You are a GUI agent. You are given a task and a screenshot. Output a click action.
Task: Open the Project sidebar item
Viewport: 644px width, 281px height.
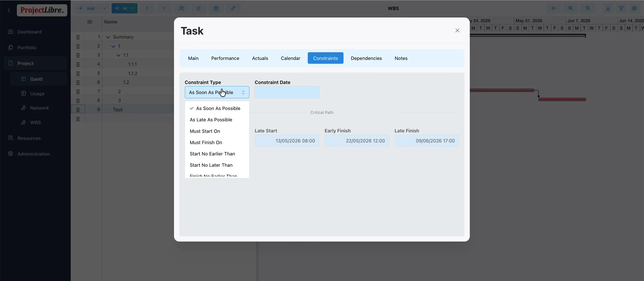point(36,63)
